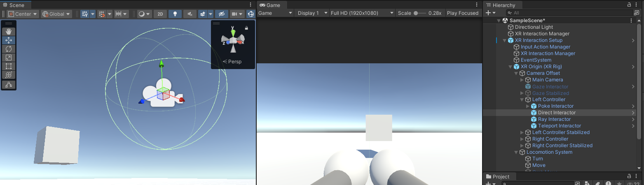This screenshot has width=644, height=185.
Task: Collapse the SampleScene foldout arrow
Action: (499, 21)
